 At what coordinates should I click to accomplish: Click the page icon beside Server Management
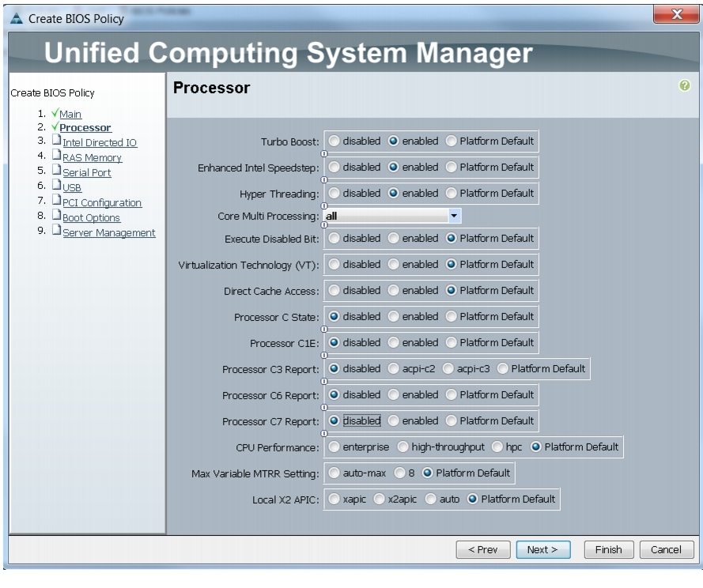(56, 230)
